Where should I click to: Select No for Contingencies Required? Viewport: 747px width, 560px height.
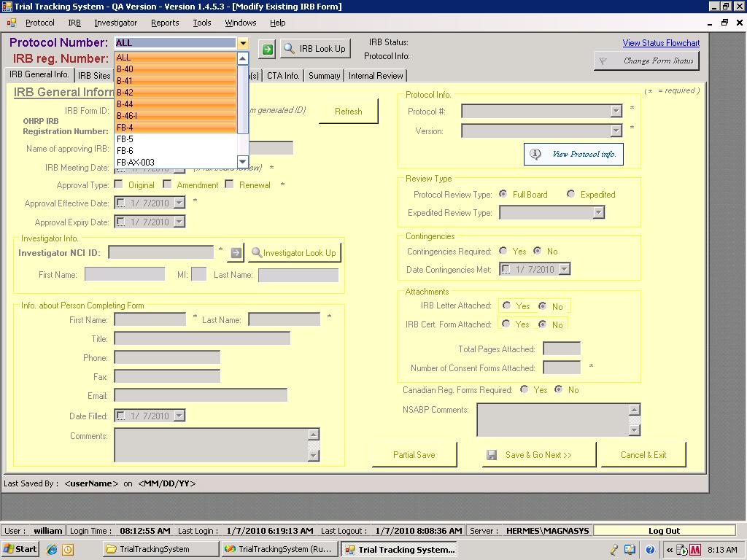click(x=538, y=251)
